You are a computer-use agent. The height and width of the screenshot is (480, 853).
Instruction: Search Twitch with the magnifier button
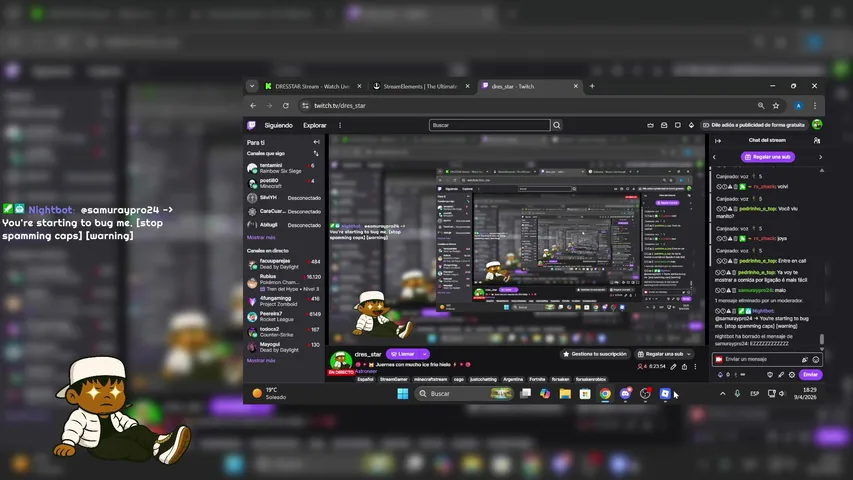point(557,125)
